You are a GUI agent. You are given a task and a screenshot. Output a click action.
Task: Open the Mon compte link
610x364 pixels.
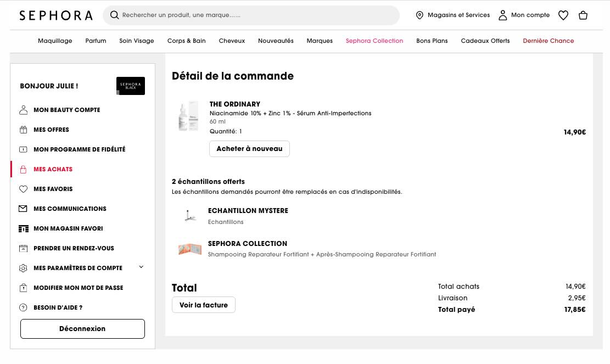[x=530, y=15]
